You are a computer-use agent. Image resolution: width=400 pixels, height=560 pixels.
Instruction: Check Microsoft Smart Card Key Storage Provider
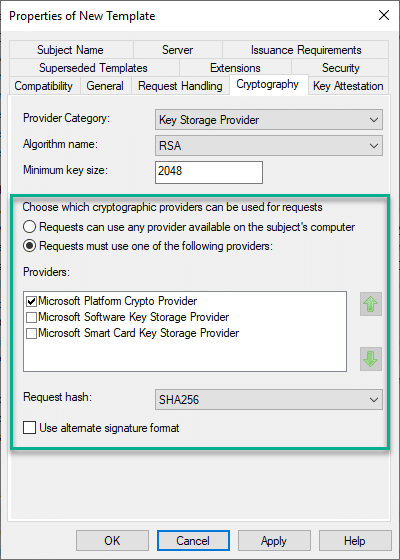31,333
